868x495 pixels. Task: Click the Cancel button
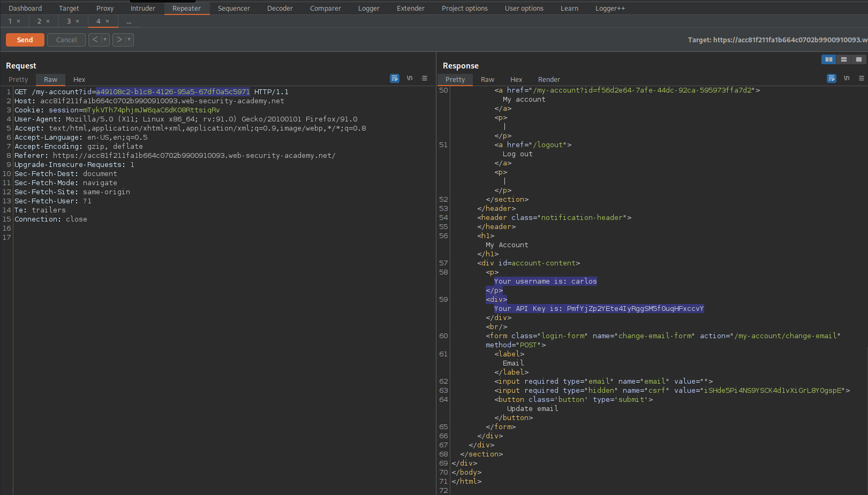[66, 40]
